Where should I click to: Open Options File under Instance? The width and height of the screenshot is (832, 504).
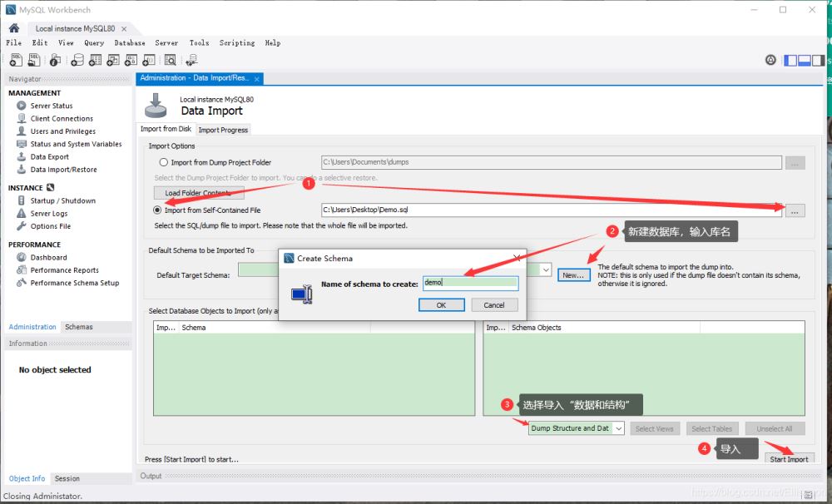(50, 225)
